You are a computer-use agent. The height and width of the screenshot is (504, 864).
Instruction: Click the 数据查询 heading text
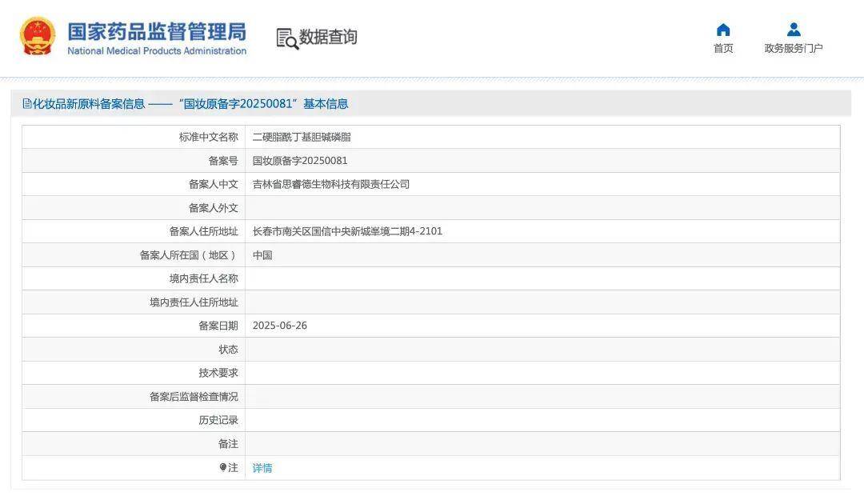pos(329,37)
